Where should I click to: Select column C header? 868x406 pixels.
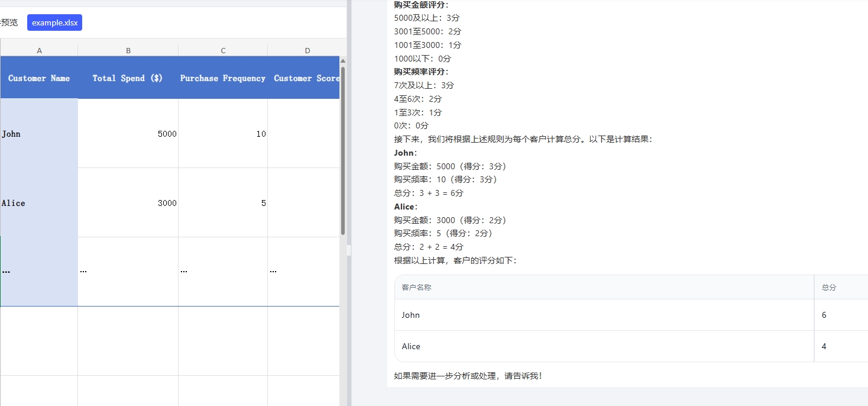223,51
